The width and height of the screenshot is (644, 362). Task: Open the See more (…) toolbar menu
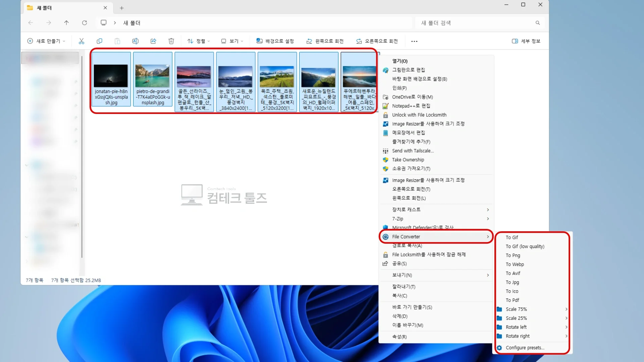point(414,41)
